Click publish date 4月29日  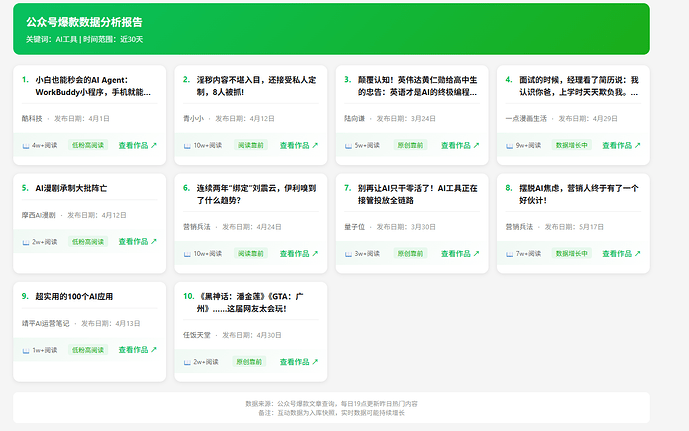(x=605, y=119)
